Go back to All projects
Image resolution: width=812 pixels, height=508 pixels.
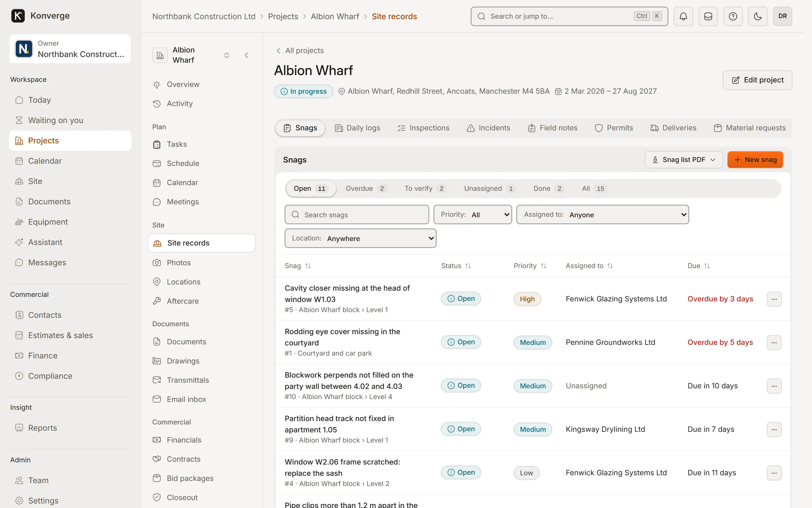[x=300, y=51]
